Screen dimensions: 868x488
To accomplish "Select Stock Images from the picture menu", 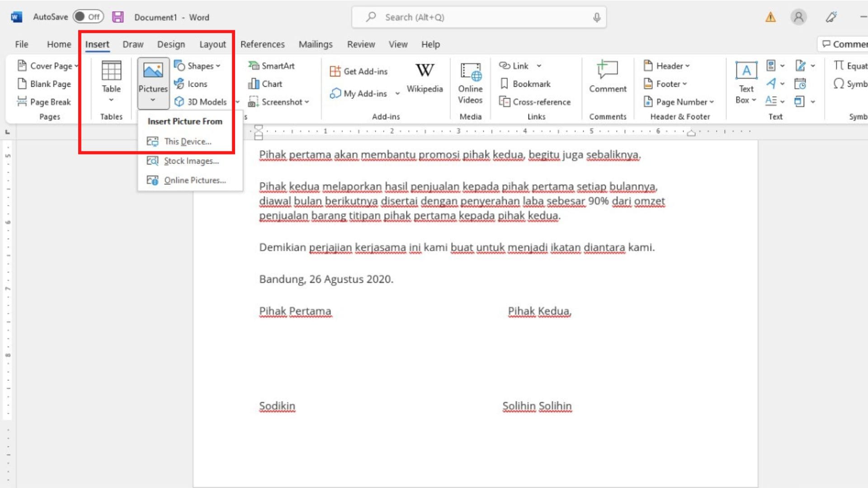I will coord(191,160).
